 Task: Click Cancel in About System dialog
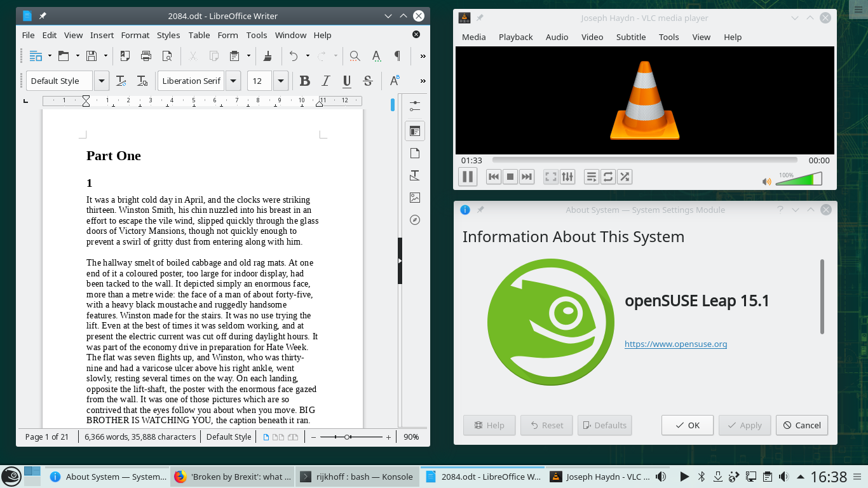click(x=802, y=425)
